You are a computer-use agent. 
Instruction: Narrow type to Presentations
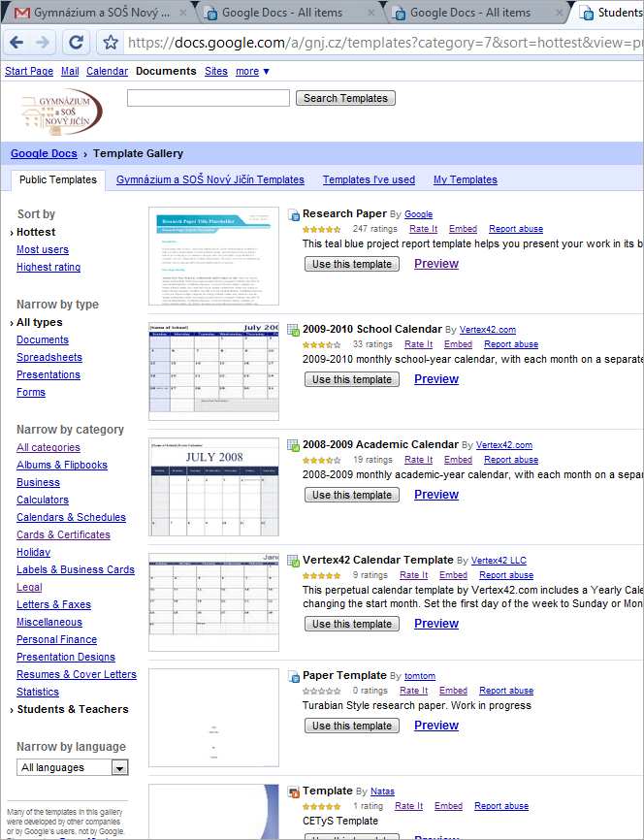48,375
